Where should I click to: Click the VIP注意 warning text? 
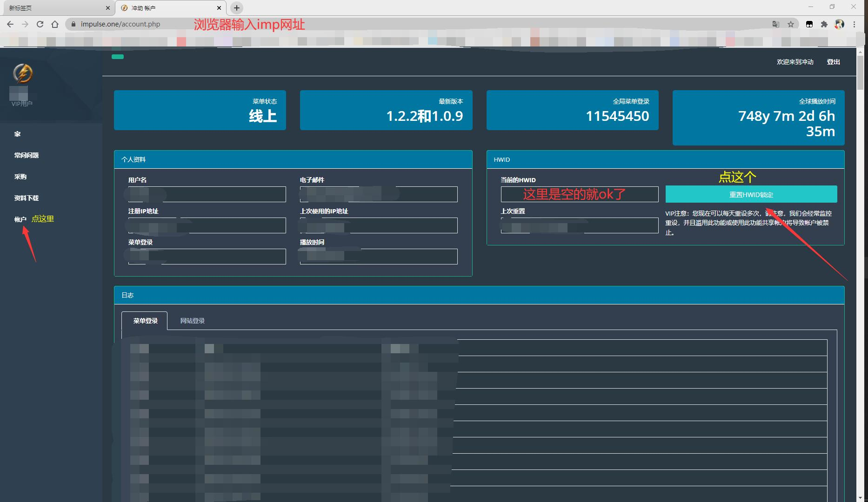pyautogui.click(x=749, y=223)
